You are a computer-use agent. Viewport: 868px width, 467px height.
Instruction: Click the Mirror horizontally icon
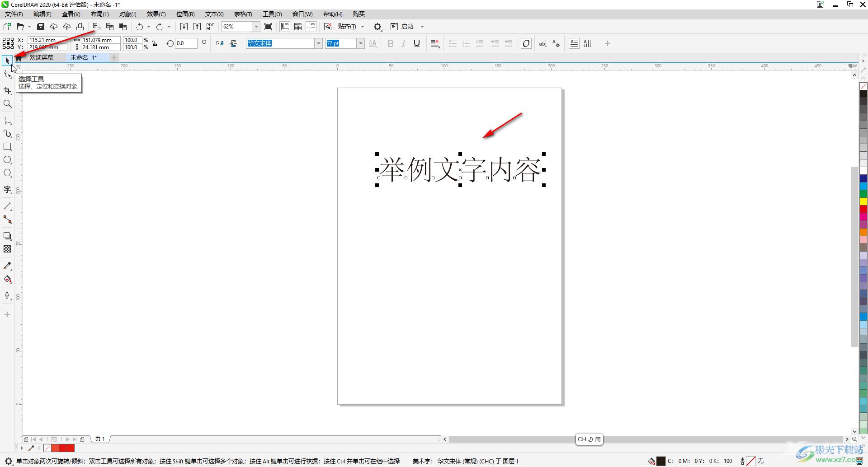click(x=220, y=43)
